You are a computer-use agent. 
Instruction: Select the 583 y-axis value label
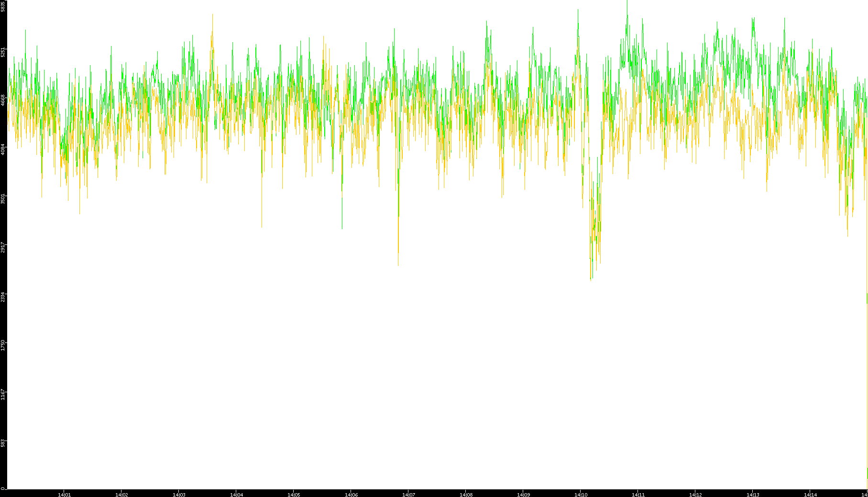click(x=3, y=442)
